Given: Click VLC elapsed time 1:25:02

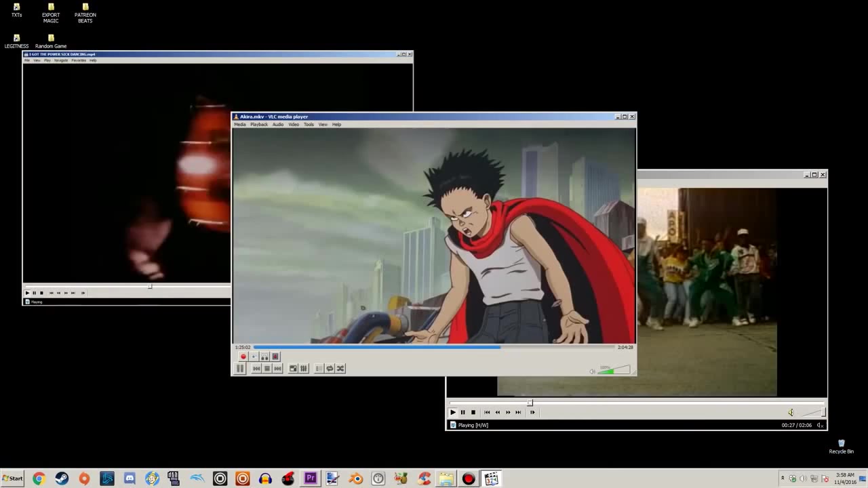Looking at the screenshot, I should (x=243, y=347).
